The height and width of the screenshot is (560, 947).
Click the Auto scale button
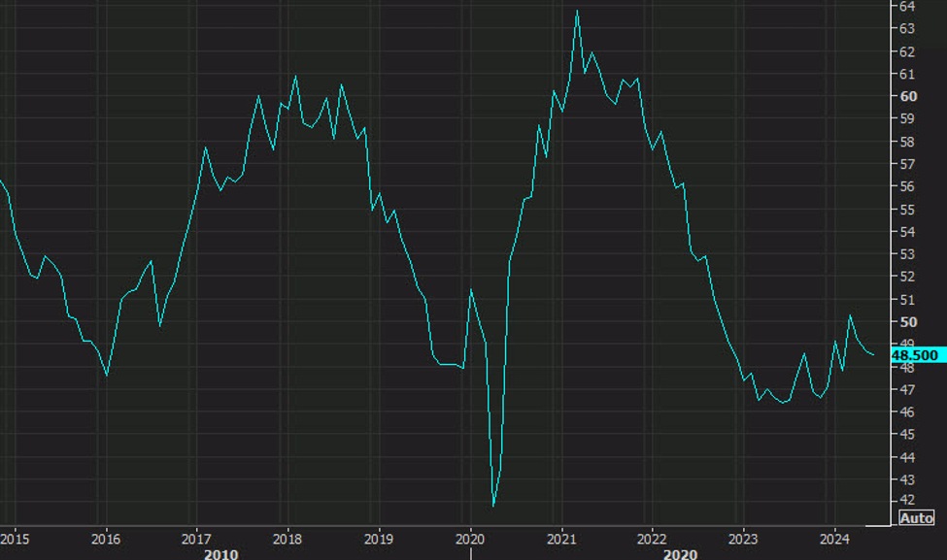pyautogui.click(x=918, y=519)
